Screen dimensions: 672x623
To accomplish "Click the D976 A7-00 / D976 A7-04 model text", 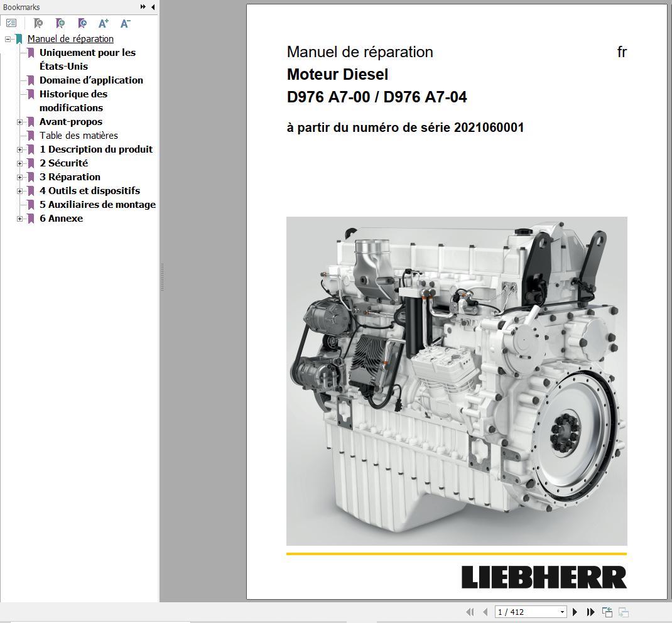I will [x=377, y=97].
